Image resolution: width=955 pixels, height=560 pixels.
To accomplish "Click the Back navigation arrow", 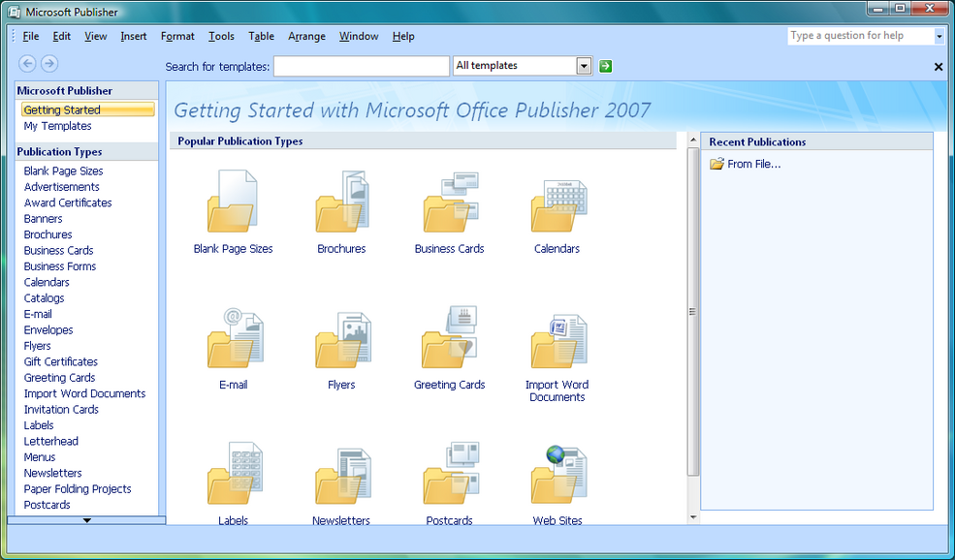I will [27, 63].
